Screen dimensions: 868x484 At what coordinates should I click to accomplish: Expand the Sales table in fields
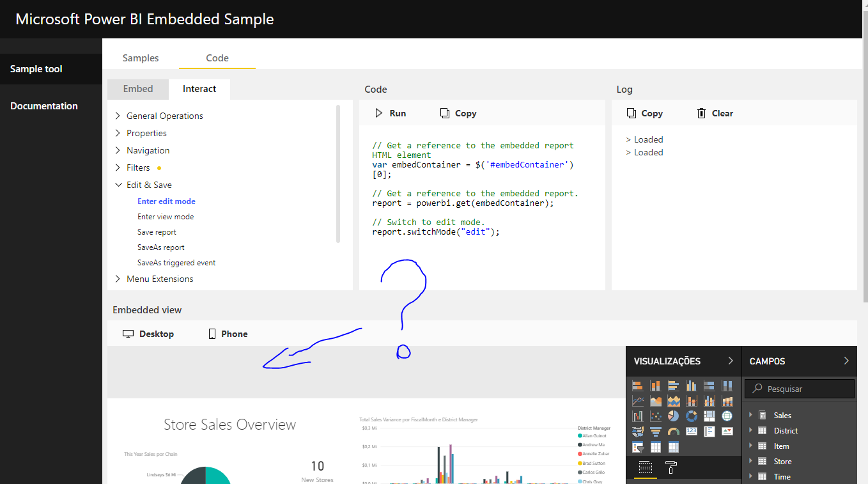coord(751,416)
